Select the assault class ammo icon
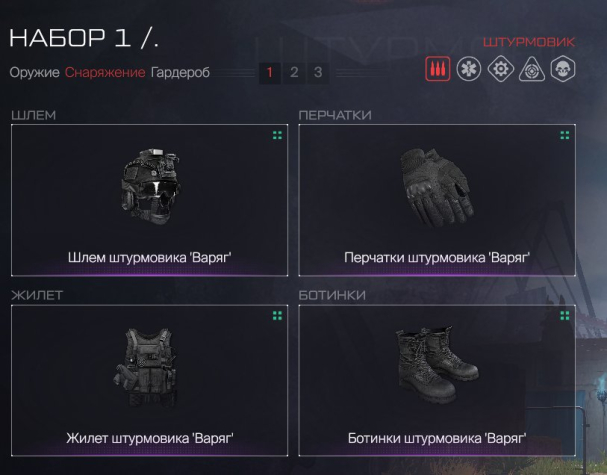This screenshot has width=607, height=475. click(437, 69)
